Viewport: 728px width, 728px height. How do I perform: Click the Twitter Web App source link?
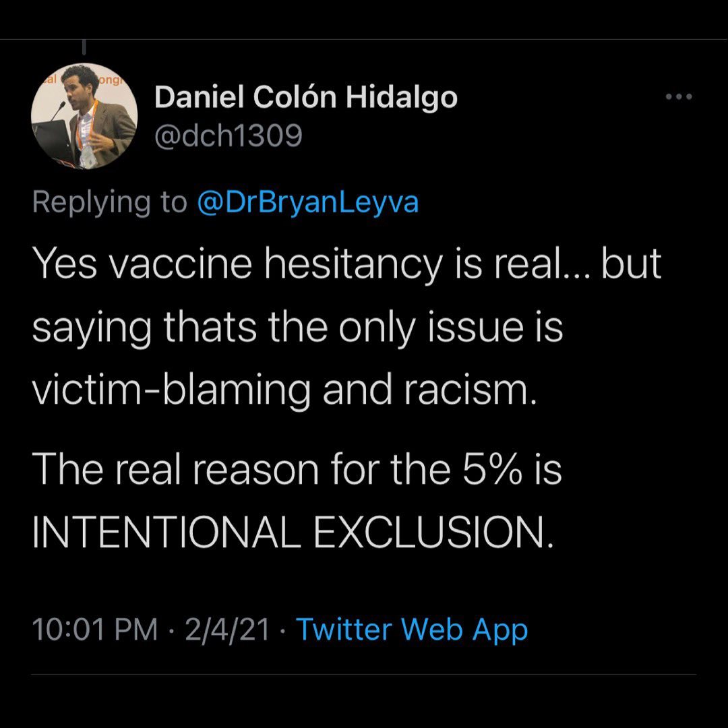click(x=412, y=630)
